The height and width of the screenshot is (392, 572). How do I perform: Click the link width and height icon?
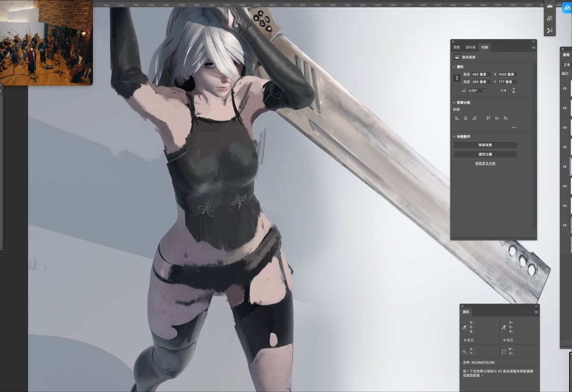pyautogui.click(x=458, y=78)
